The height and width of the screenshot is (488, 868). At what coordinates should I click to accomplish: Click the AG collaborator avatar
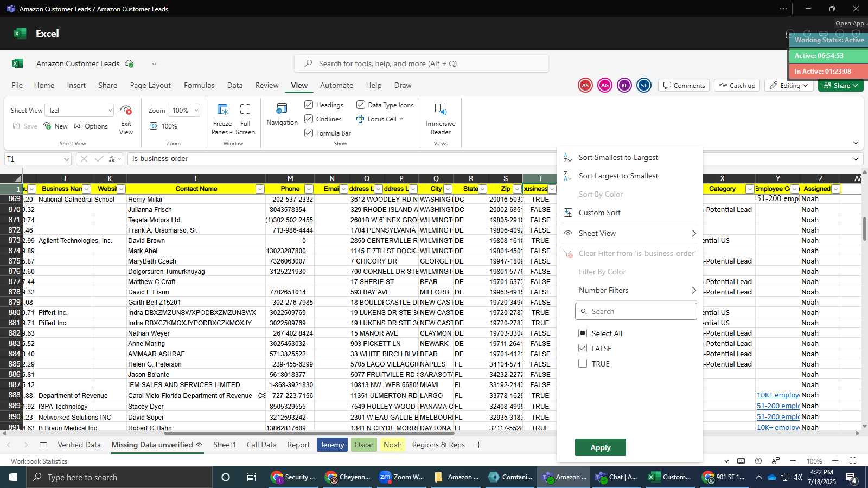click(x=604, y=85)
